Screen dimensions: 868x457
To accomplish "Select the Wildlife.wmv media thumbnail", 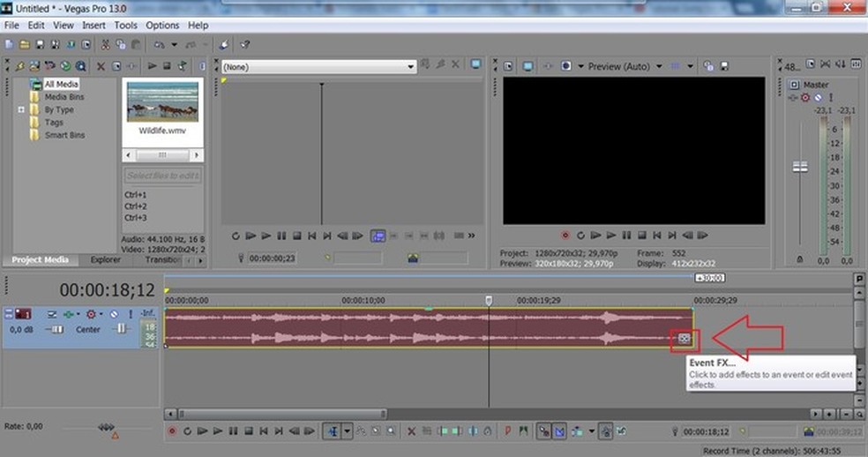I will (162, 101).
